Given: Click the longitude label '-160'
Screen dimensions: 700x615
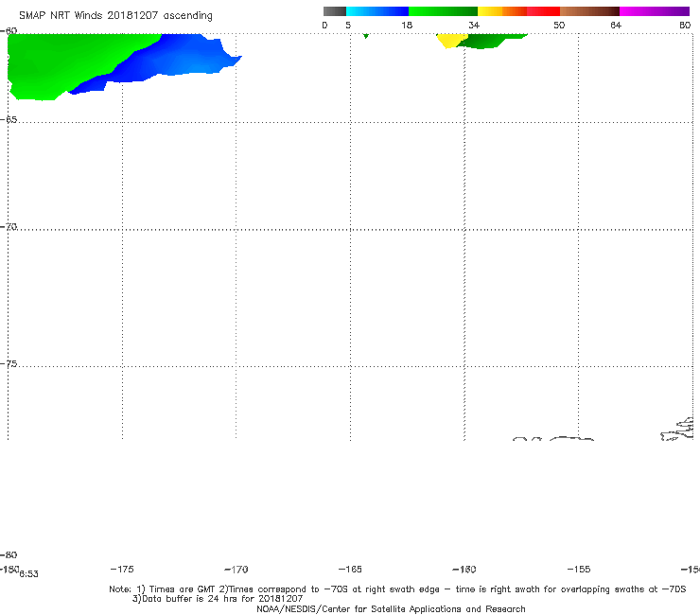Looking at the screenshot, I should point(464,570).
